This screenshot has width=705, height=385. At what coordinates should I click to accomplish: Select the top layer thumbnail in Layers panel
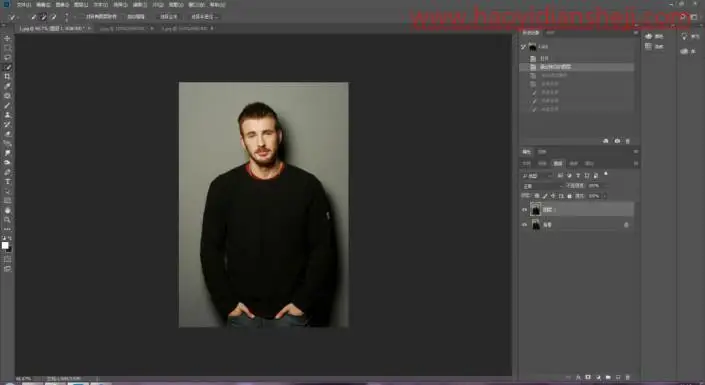(x=535, y=210)
